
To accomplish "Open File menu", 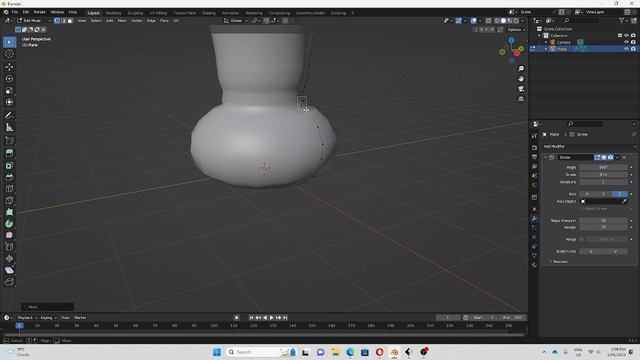I will click(x=15, y=12).
